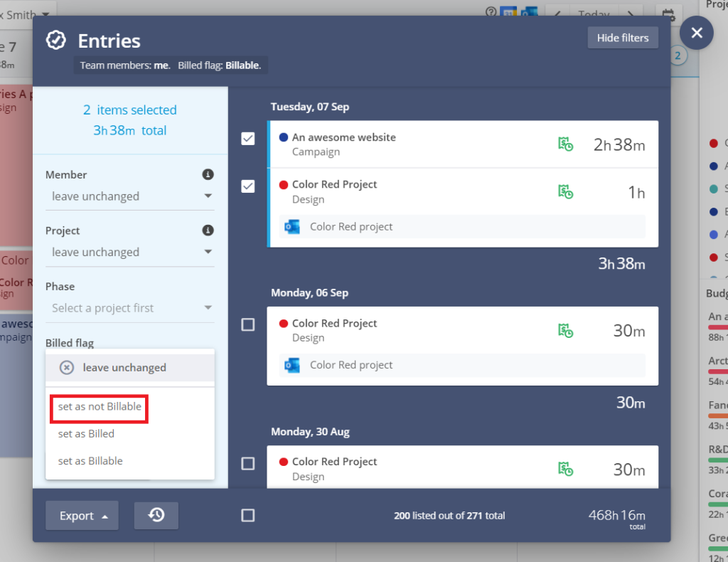Open the Phase dropdown

click(130, 308)
